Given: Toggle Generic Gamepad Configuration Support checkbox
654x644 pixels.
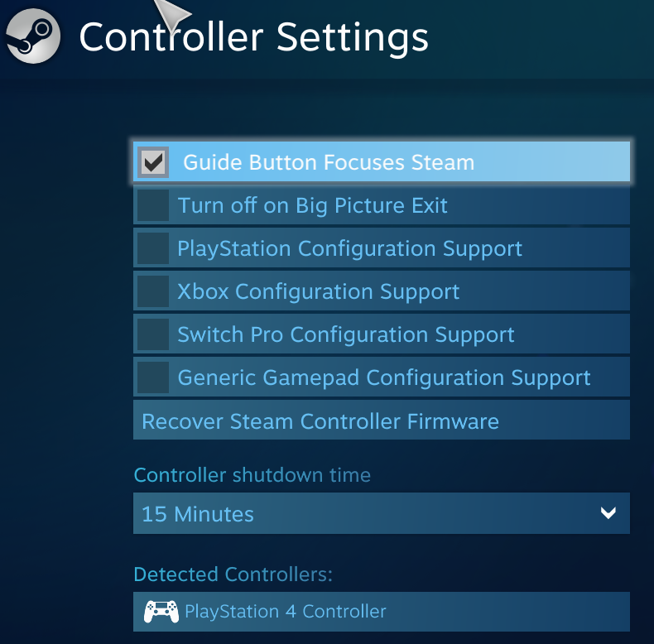Looking at the screenshot, I should [153, 378].
